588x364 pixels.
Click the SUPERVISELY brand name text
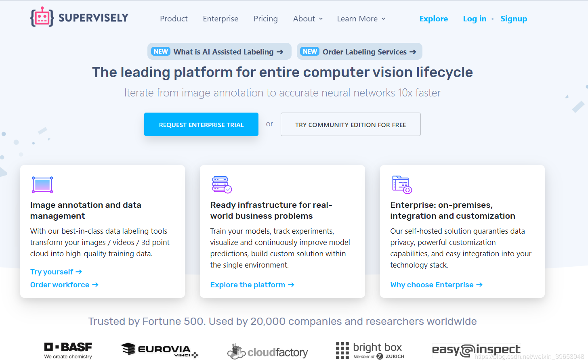click(x=93, y=18)
